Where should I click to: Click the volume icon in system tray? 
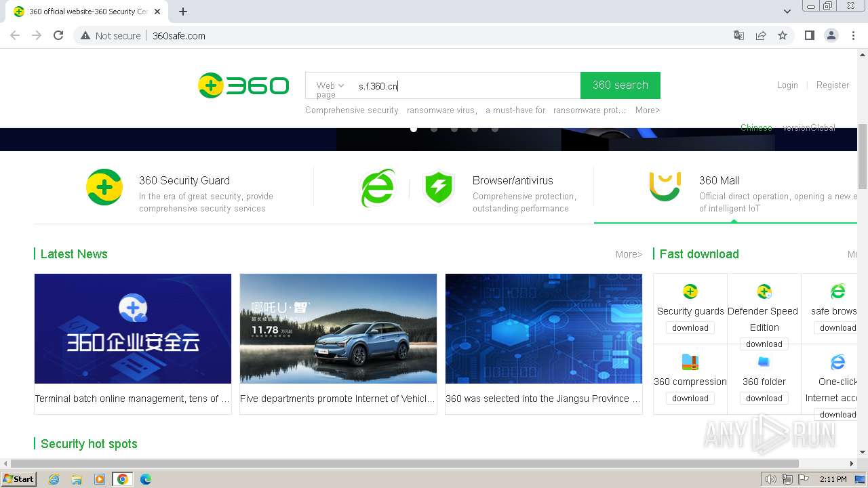[x=770, y=479]
